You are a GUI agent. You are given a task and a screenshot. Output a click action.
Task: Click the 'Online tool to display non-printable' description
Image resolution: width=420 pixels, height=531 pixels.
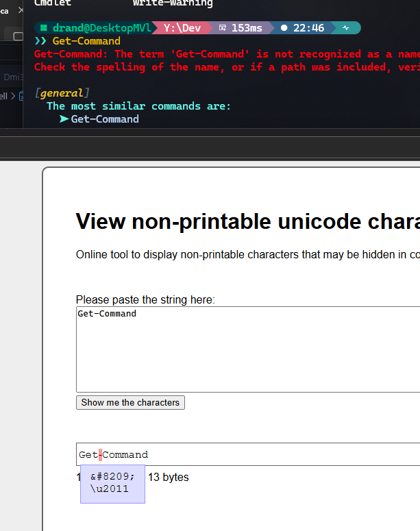pyautogui.click(x=247, y=255)
